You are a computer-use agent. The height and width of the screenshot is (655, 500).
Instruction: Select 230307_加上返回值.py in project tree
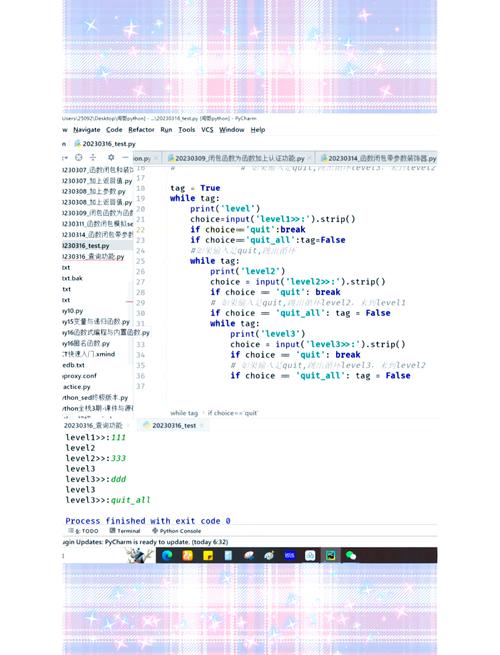[x=97, y=180]
